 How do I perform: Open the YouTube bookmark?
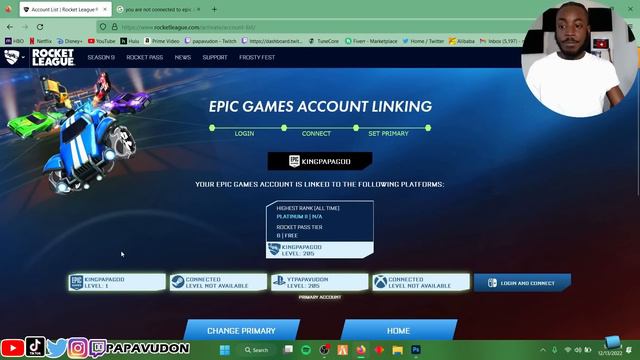102,41
